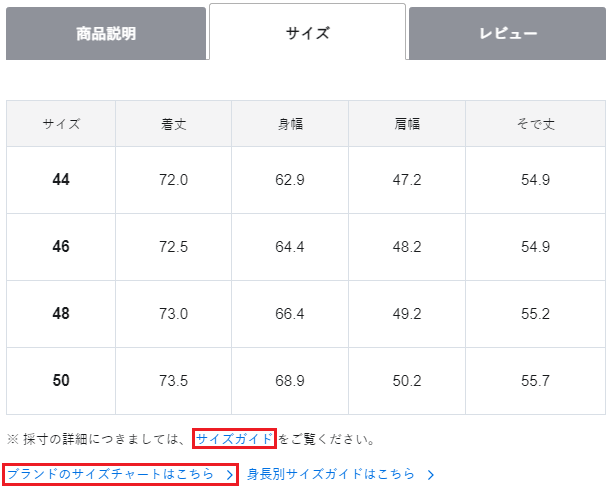Click the chevron after ブランドのサイズチャート
Image resolution: width=612 pixels, height=492 pixels.
[x=230, y=475]
